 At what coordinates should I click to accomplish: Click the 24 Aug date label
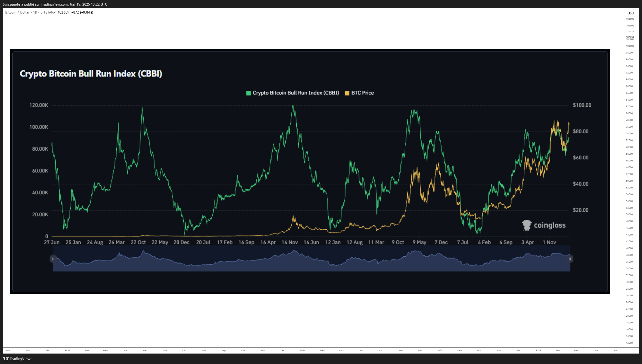point(95,242)
